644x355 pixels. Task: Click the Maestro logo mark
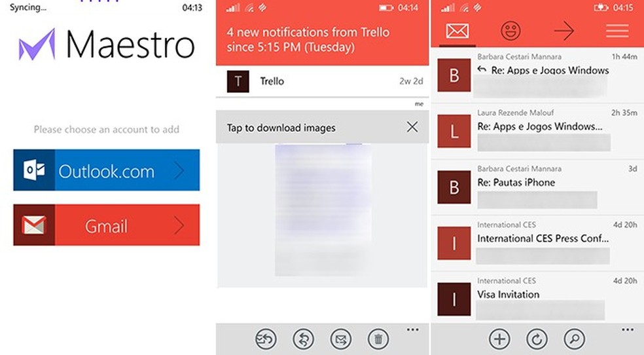pyautogui.click(x=37, y=45)
